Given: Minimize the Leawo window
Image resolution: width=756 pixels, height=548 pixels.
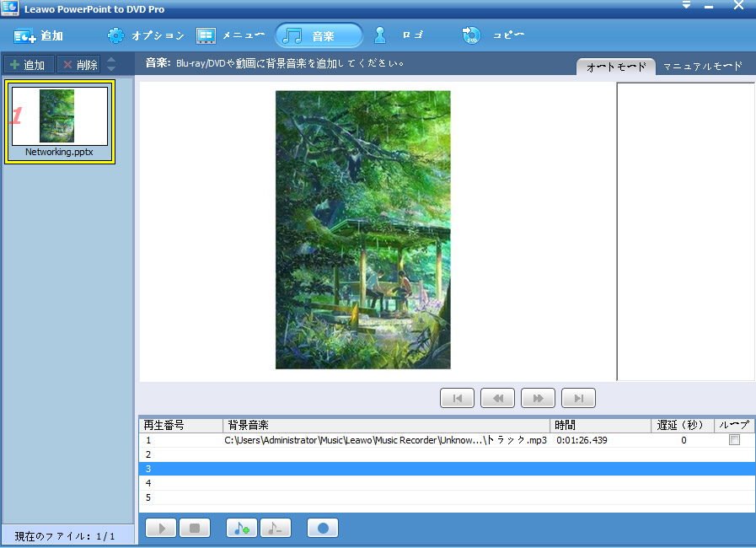Looking at the screenshot, I should 709,6.
